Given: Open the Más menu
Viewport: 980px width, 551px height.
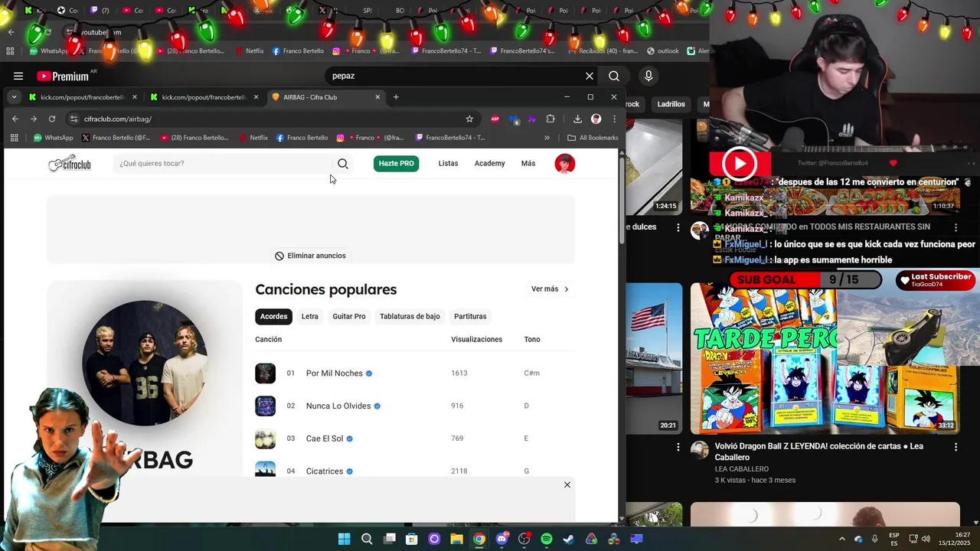Looking at the screenshot, I should click(x=528, y=163).
